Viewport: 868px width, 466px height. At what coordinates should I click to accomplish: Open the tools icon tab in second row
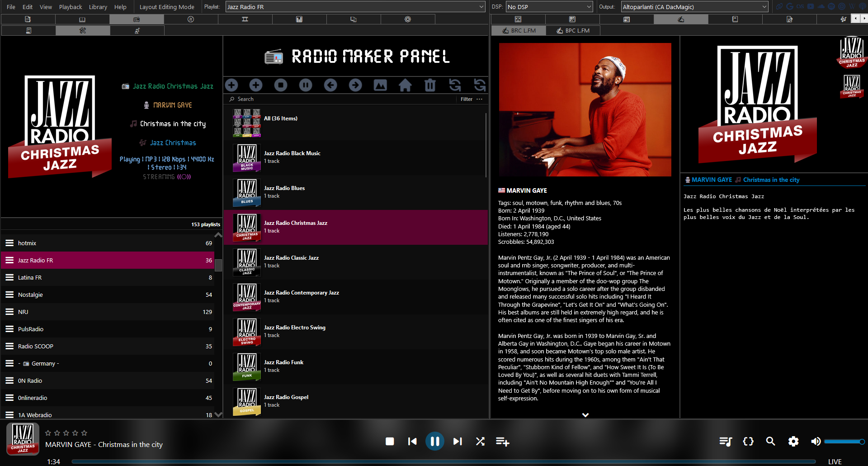(83, 31)
